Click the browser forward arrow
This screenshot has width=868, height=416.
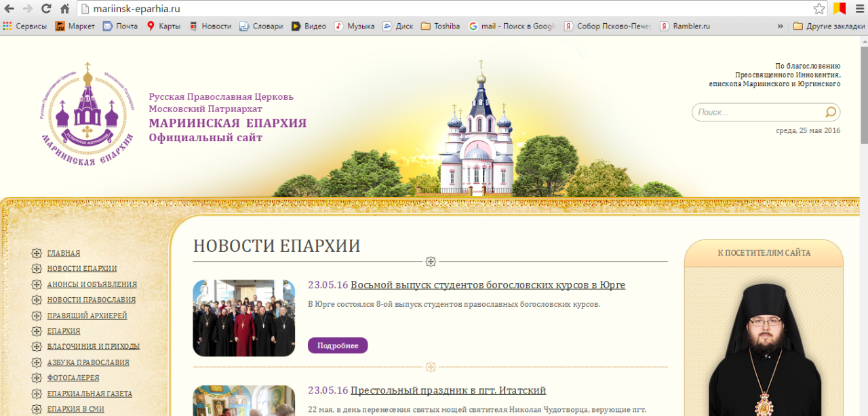click(x=28, y=9)
